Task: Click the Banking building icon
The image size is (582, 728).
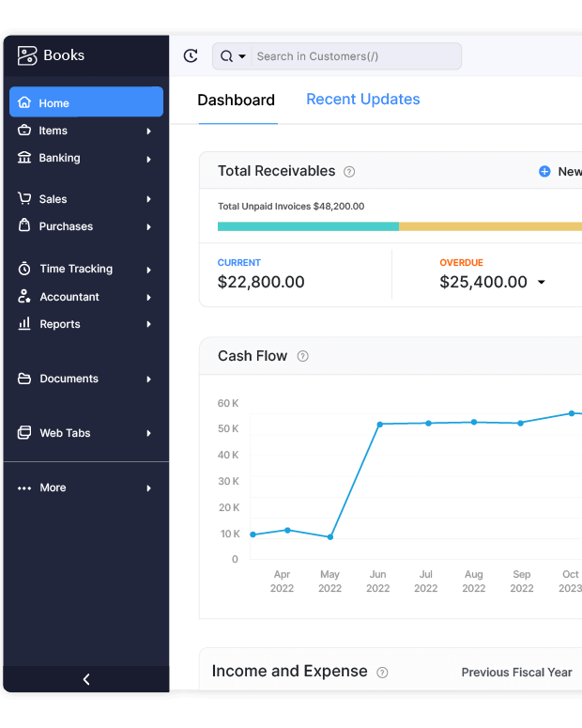Action: pos(24,158)
